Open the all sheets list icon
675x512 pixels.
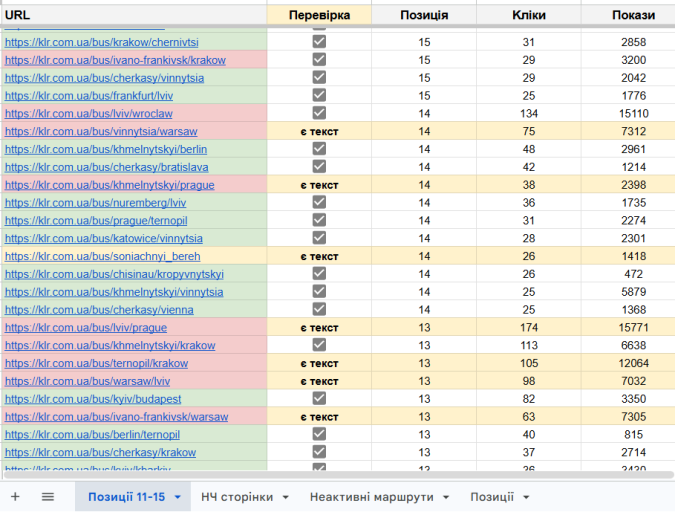click(x=48, y=496)
